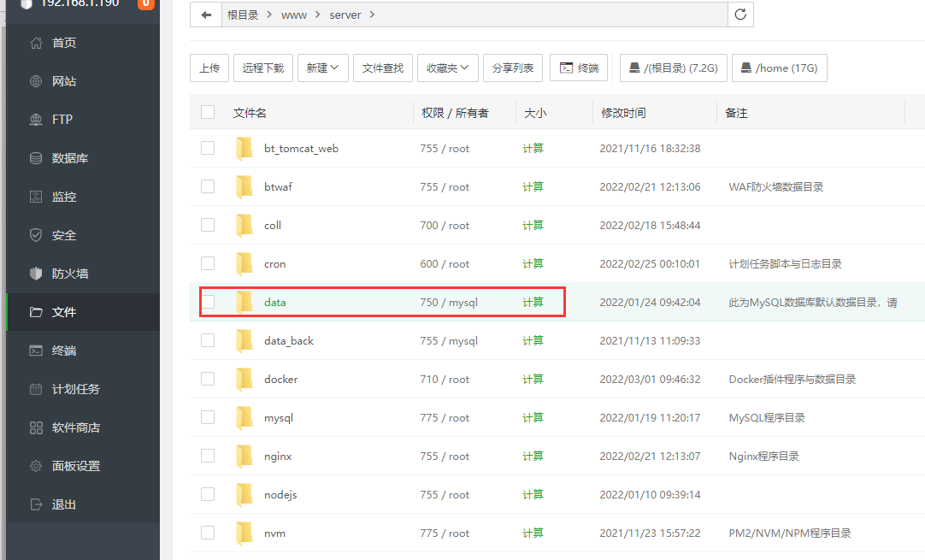This screenshot has height=560, width=925.
Task: Open the data folder link
Action: (x=274, y=302)
